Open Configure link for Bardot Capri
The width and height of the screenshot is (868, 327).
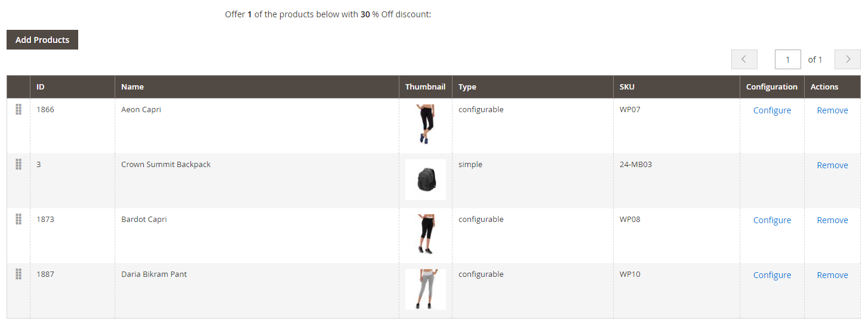[x=772, y=220]
